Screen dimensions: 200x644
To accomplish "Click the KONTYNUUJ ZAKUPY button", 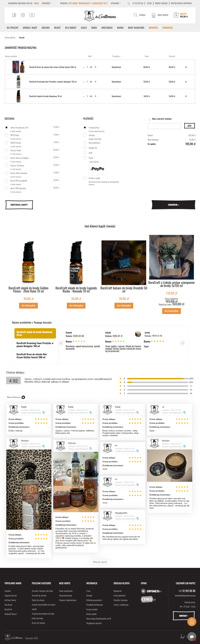I will (x=19, y=205).
